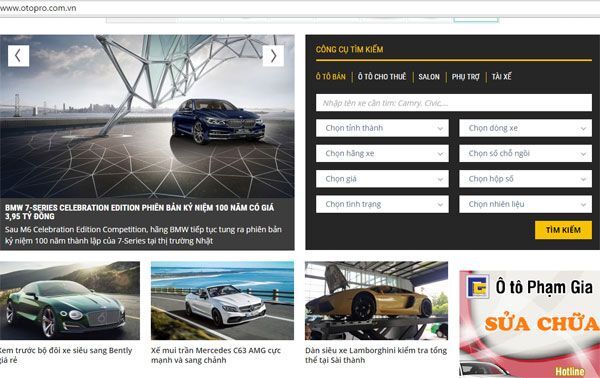
Task: Expand the Chọn nhiên liệu dropdown
Action: [525, 204]
